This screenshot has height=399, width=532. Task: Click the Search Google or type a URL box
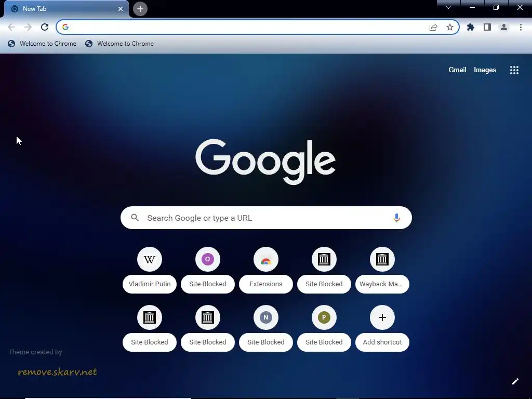point(266,218)
